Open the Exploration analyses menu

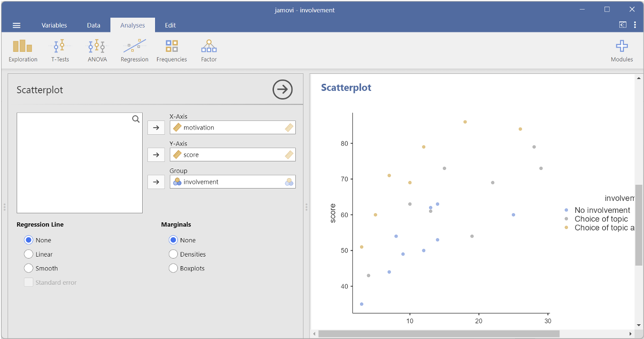click(23, 50)
